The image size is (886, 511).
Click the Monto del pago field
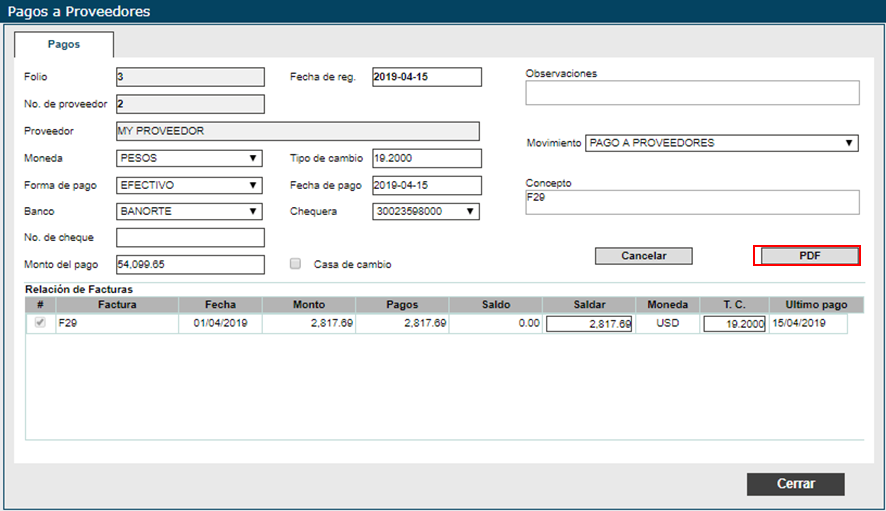[190, 265]
